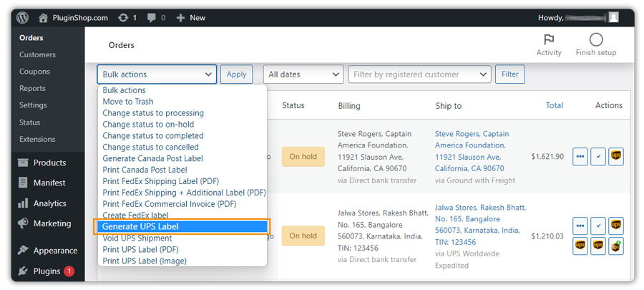This screenshot has height=290, width=644.
Task: Click the UPS icon in Steve Rogers order
Action: [616, 157]
